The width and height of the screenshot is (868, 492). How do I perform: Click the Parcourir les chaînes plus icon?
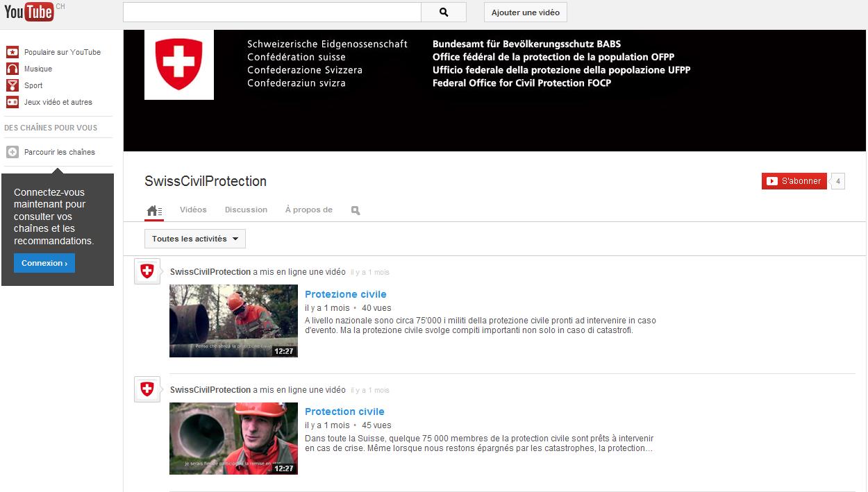pyautogui.click(x=12, y=152)
